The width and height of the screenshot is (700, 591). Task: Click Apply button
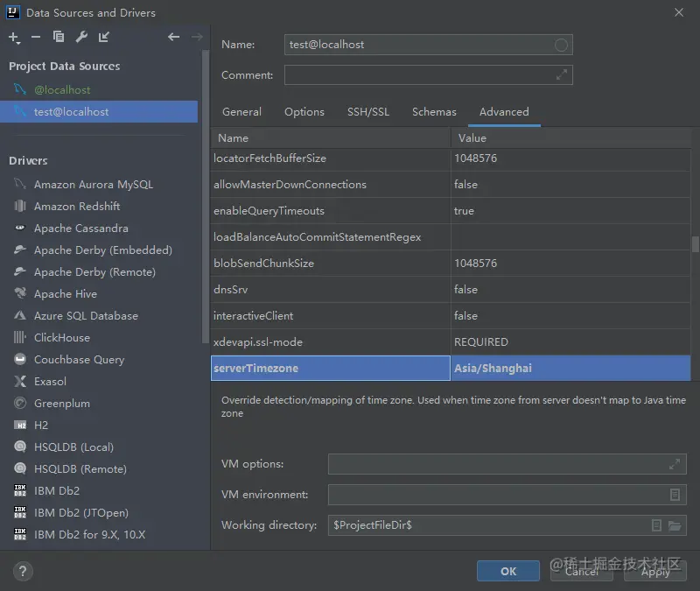pos(654,571)
